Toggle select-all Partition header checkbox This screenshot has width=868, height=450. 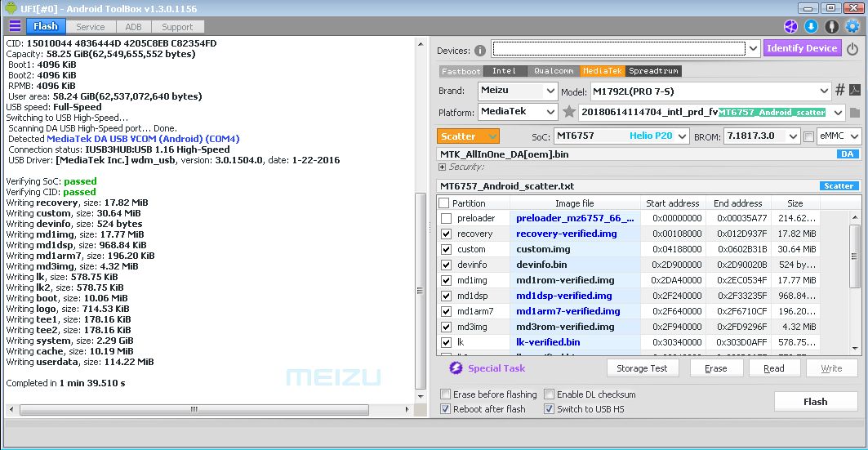tap(444, 203)
